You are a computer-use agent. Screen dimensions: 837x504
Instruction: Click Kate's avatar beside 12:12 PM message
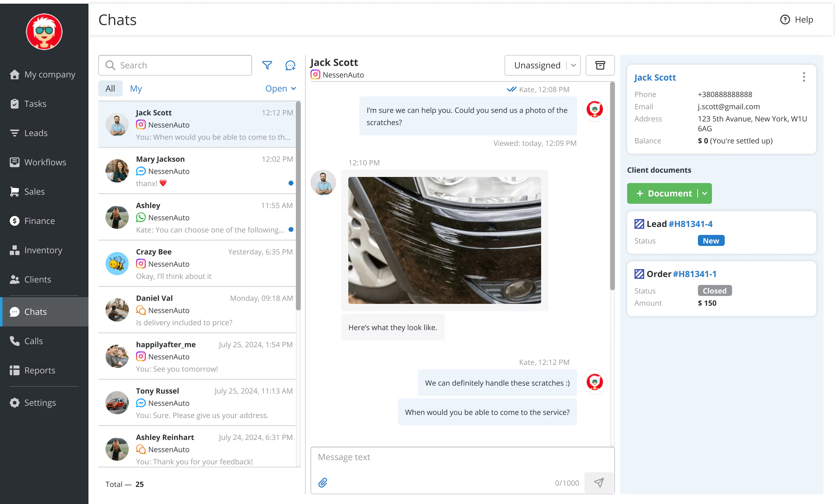tap(595, 382)
